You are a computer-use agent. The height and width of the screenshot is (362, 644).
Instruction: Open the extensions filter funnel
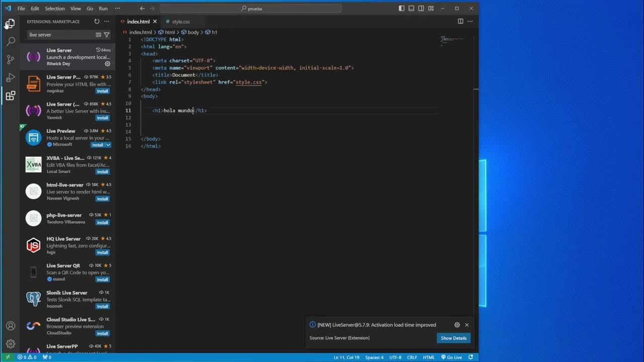pos(107,35)
